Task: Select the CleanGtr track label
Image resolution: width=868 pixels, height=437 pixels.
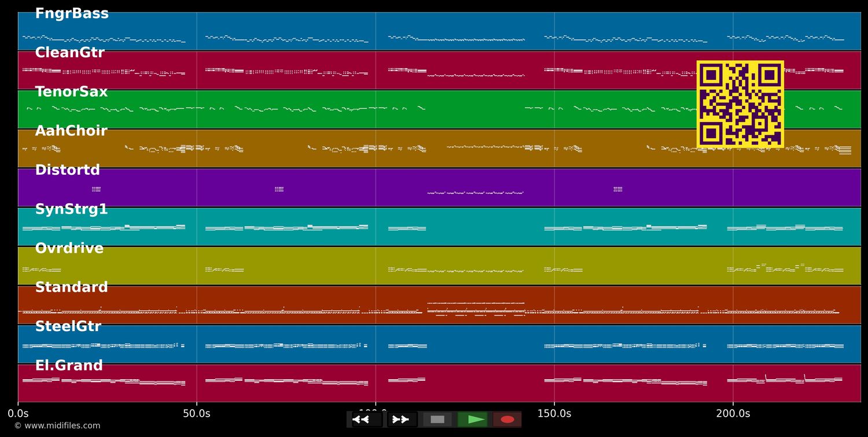Action: pos(69,53)
